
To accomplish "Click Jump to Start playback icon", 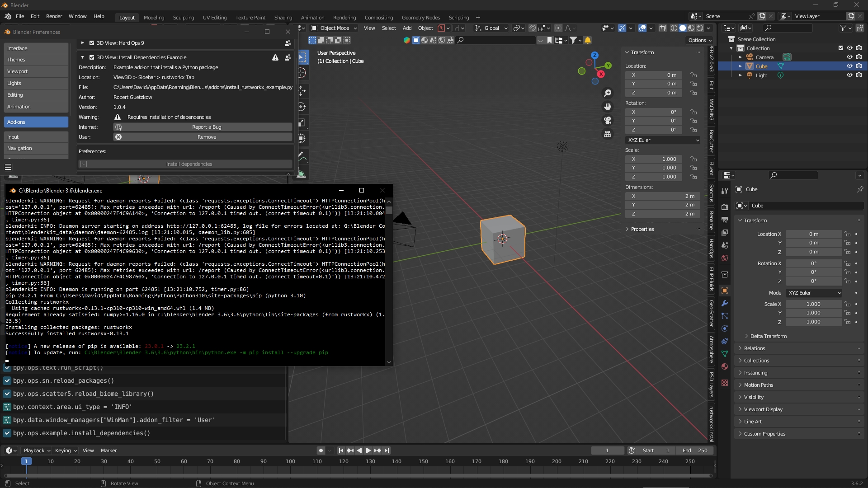I will coord(341,450).
